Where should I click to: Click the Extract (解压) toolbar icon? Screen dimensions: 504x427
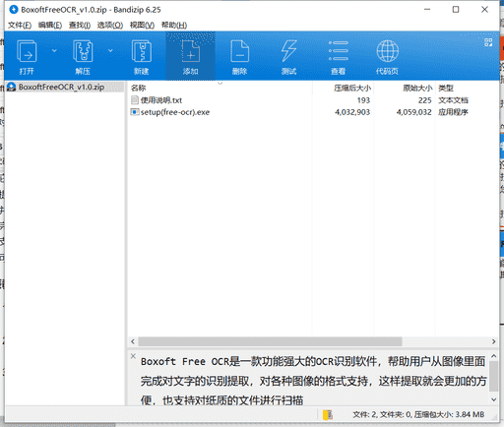point(83,51)
